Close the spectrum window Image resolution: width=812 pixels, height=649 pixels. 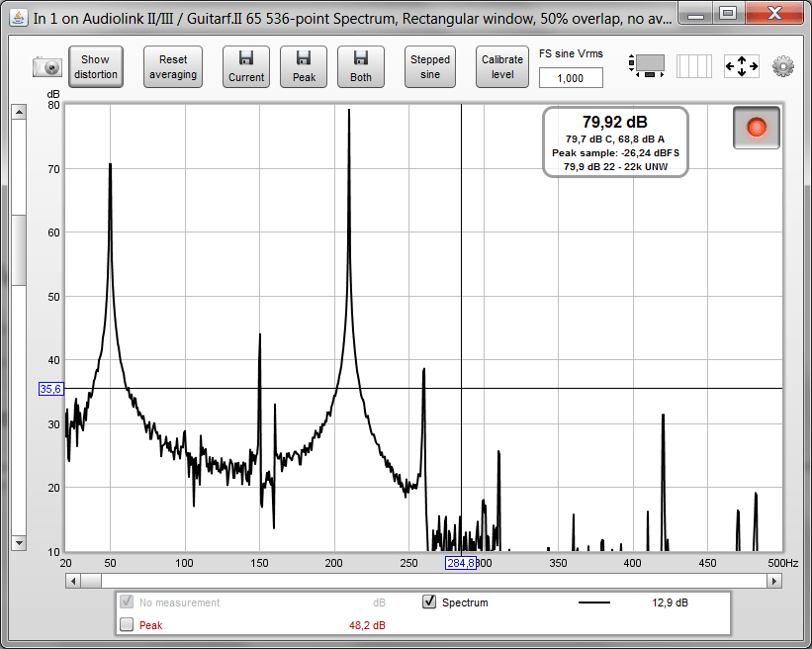774,14
